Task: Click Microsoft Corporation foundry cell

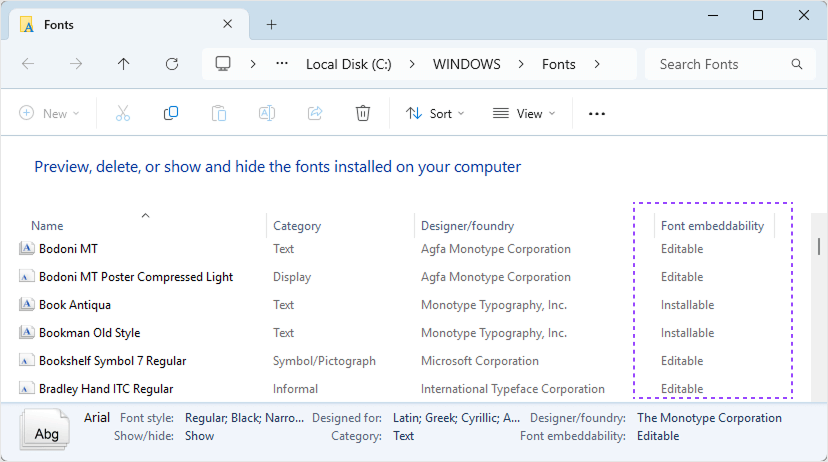Action: click(x=479, y=361)
